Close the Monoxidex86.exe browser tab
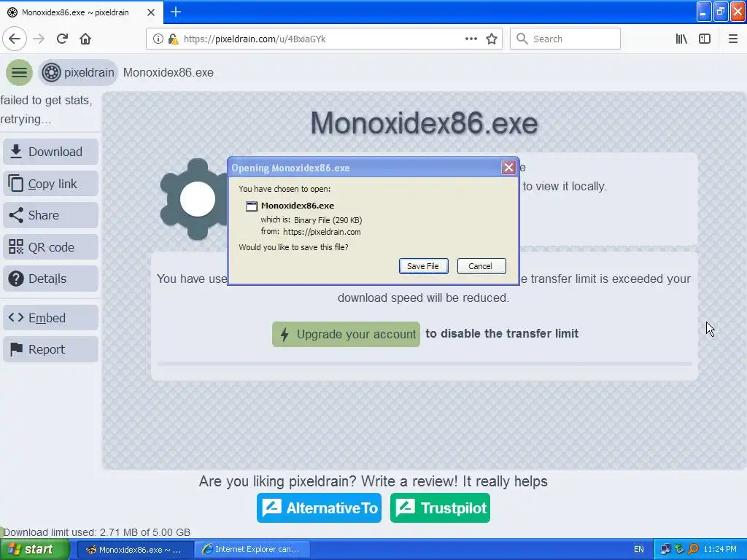 (x=150, y=12)
